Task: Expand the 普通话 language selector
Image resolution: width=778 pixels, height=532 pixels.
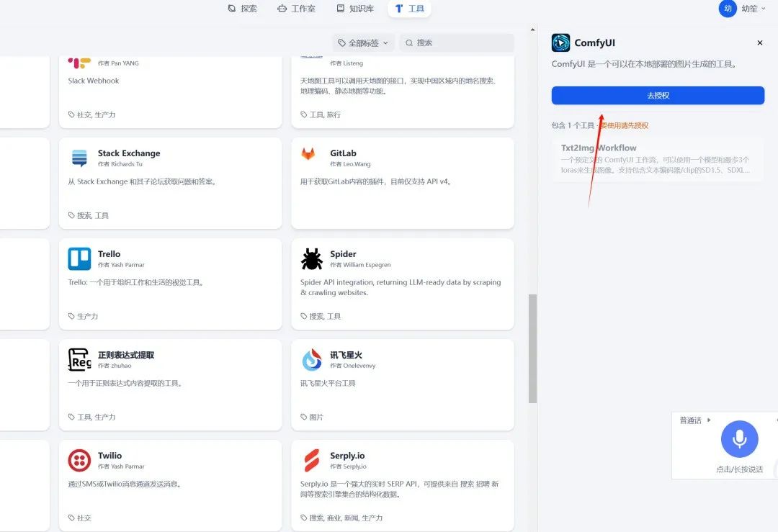Action: (x=695, y=420)
